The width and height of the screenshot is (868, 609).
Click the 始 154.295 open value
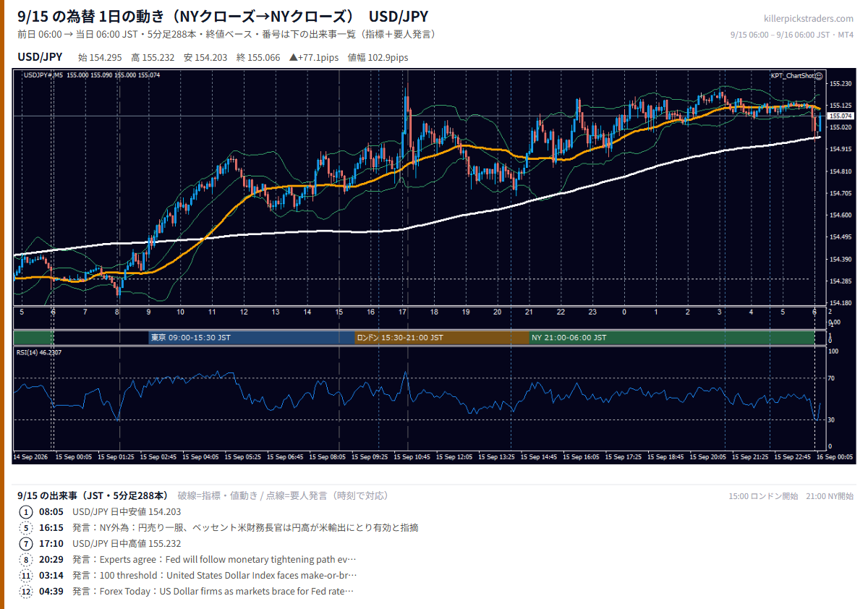(x=99, y=58)
